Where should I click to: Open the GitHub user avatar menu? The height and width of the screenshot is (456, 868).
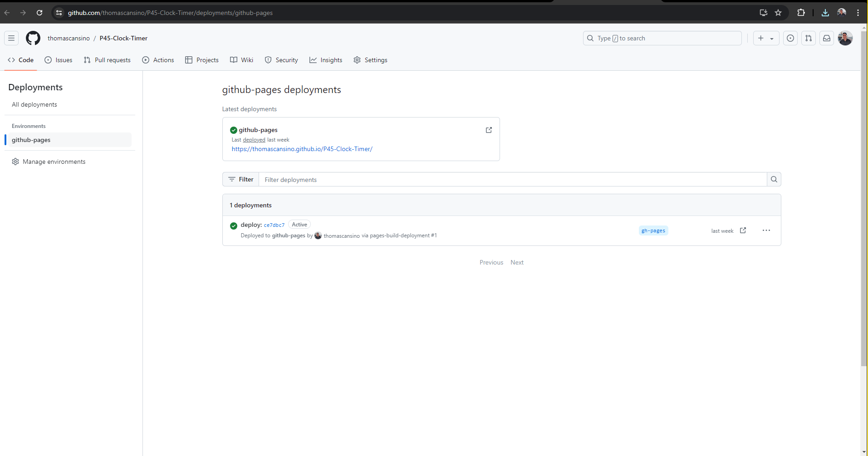point(845,38)
